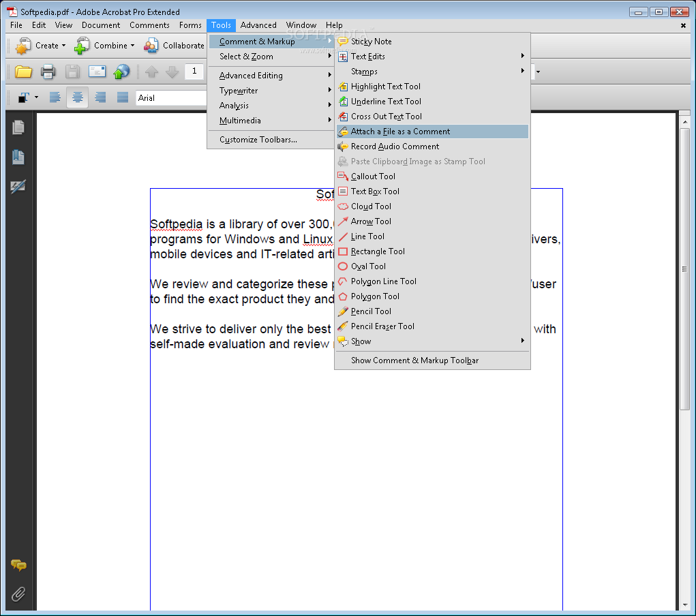
Task: Click the Save floppy disk icon
Action: coord(72,72)
